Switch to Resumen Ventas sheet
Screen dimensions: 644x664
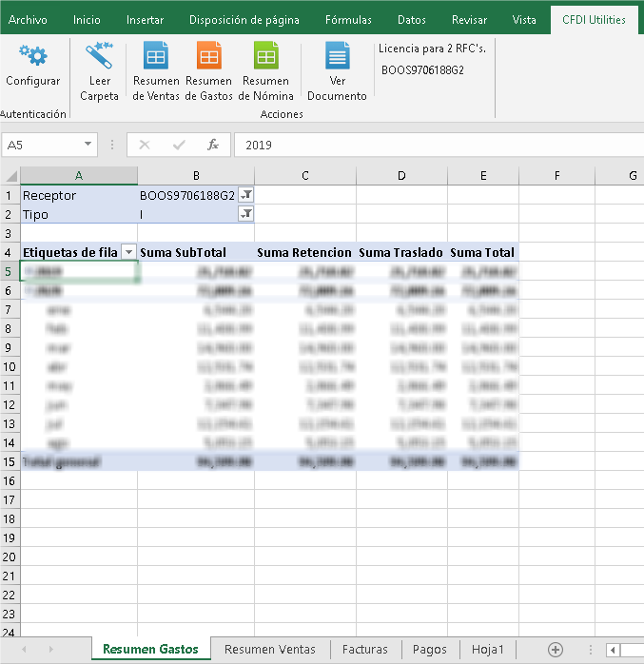click(269, 650)
